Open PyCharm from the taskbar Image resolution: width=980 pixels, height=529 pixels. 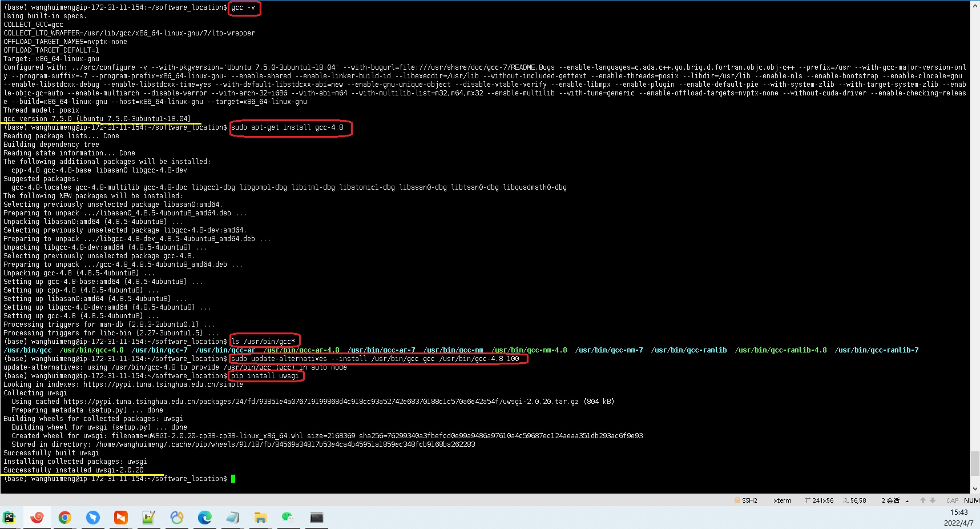click(x=9, y=518)
